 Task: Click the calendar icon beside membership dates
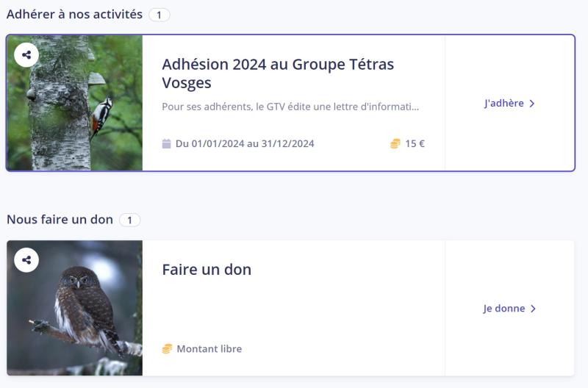[x=167, y=144]
